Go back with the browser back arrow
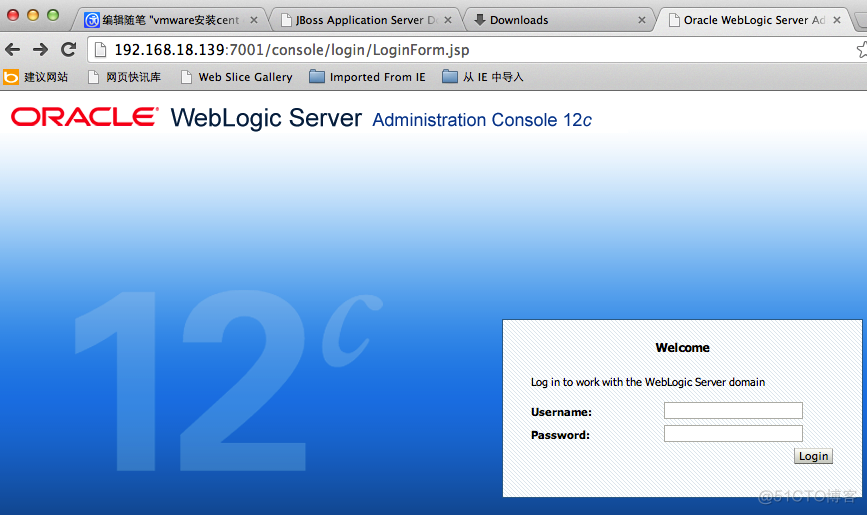The height and width of the screenshot is (515, 867). coord(12,50)
